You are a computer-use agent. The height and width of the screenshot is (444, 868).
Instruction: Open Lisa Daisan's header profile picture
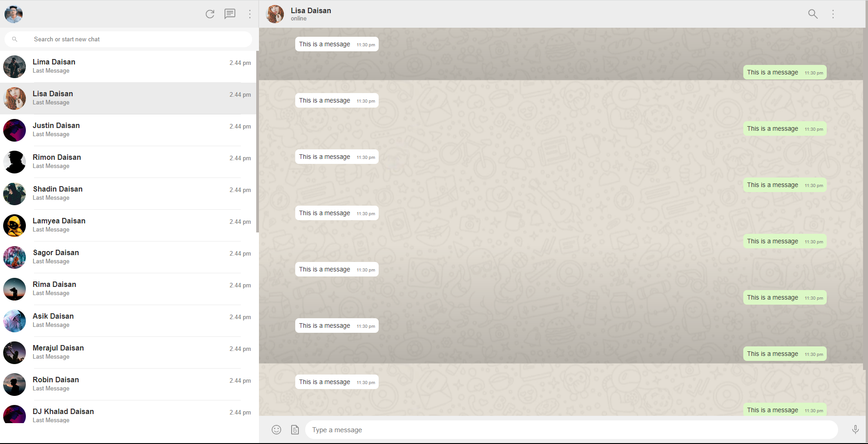(x=275, y=14)
